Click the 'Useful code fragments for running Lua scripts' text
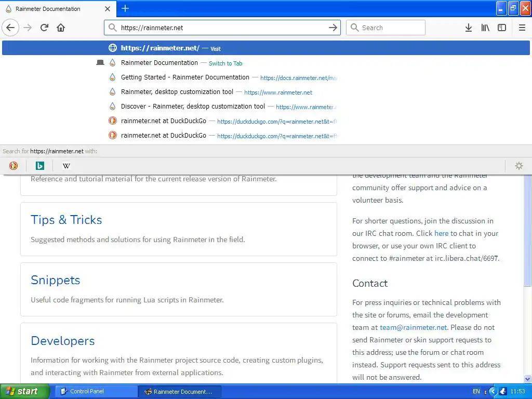The height and width of the screenshot is (399, 532). point(127,300)
